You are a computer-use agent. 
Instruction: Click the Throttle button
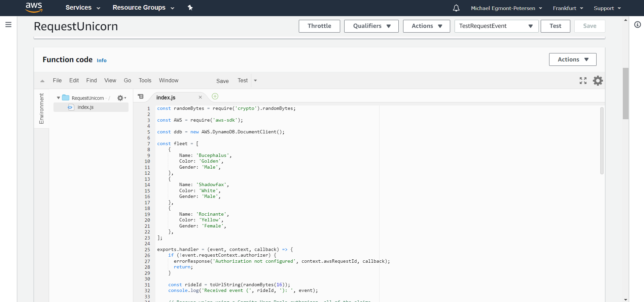click(x=319, y=26)
